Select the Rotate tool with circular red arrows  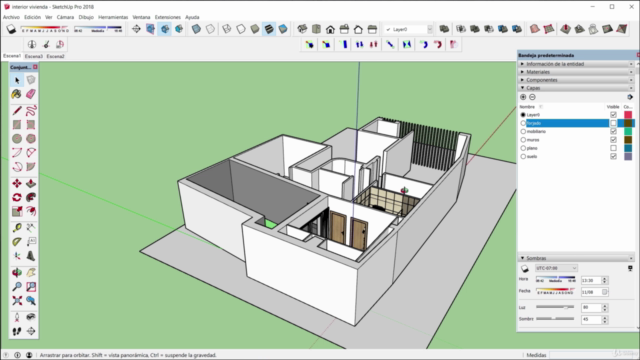[17, 198]
